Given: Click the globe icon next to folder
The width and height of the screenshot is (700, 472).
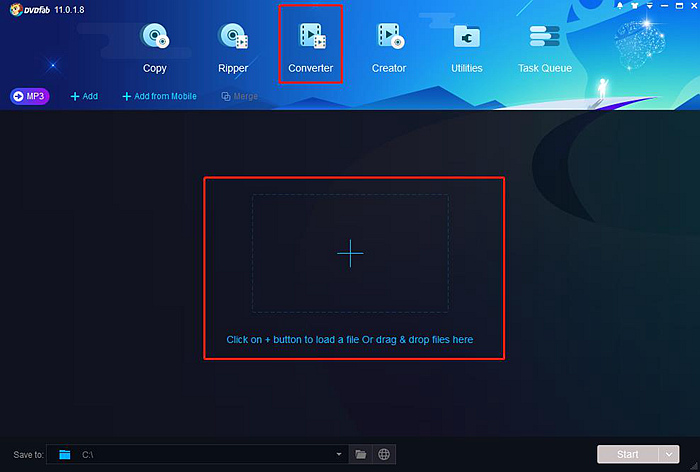Looking at the screenshot, I should (x=384, y=454).
